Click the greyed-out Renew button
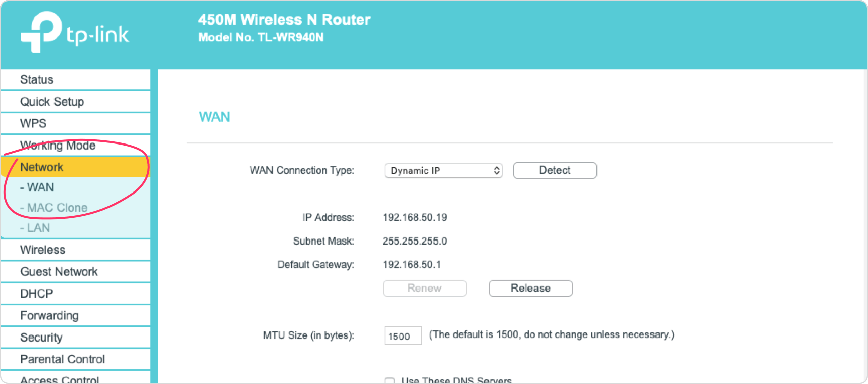Image resolution: width=868 pixels, height=384 pixels. coord(424,288)
